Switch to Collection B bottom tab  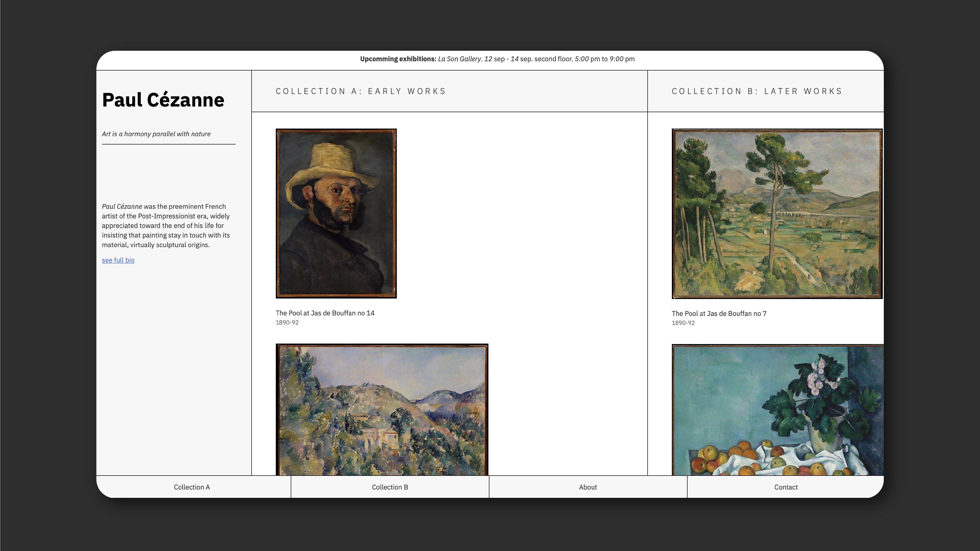coord(389,487)
